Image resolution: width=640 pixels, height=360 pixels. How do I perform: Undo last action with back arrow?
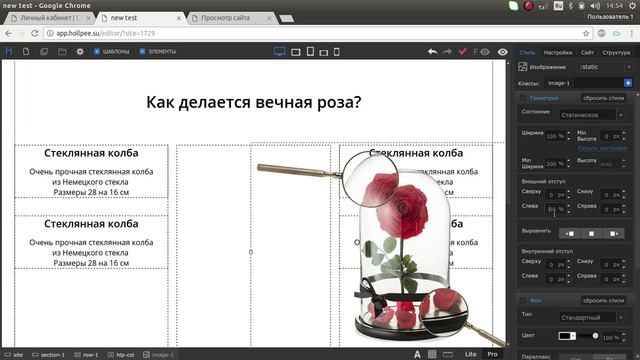pyautogui.click(x=433, y=51)
